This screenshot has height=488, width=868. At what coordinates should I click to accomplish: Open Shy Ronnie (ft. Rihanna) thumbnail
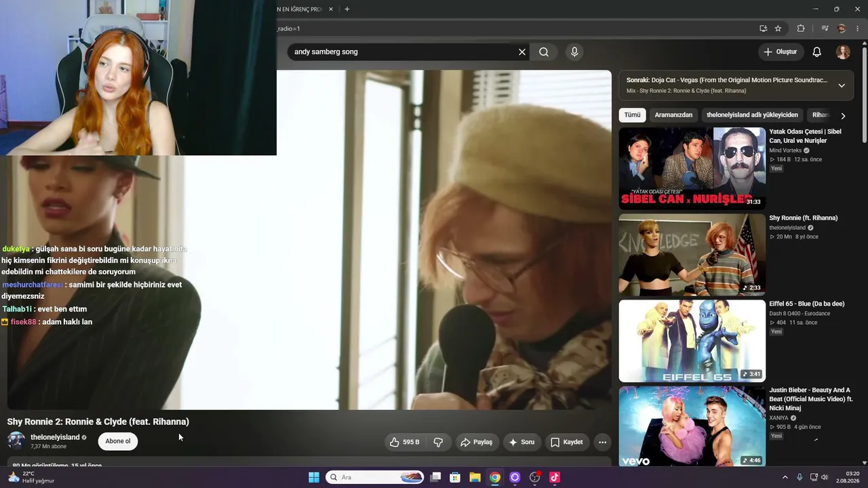[x=692, y=255]
